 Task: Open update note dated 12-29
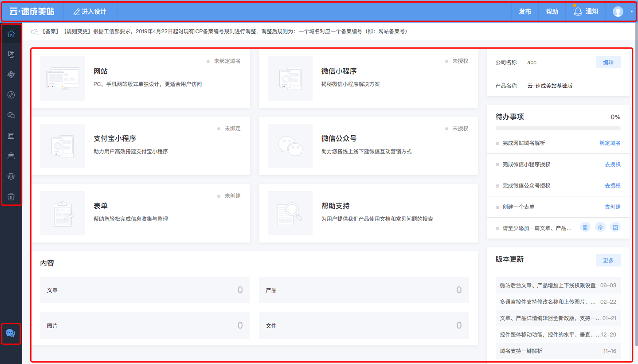coord(558,335)
